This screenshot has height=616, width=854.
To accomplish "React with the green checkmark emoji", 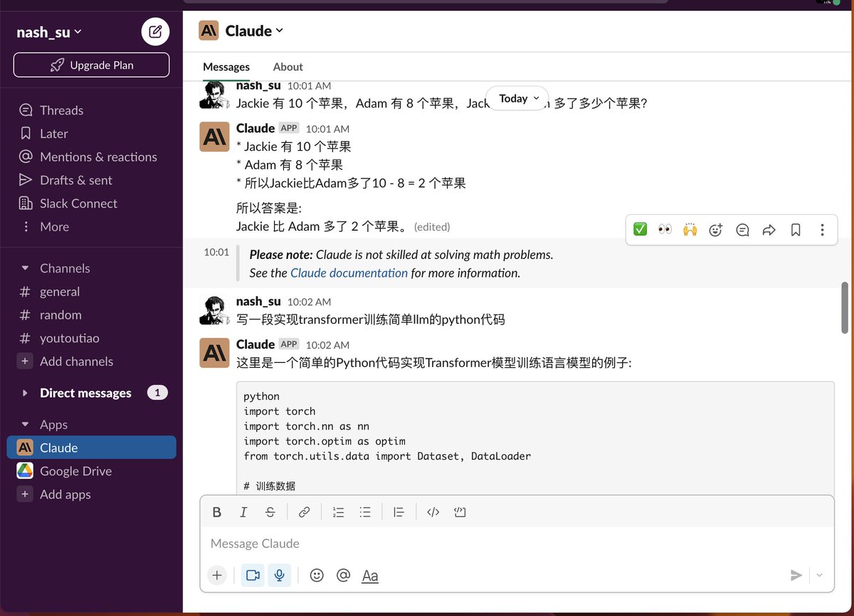I will [x=640, y=229].
